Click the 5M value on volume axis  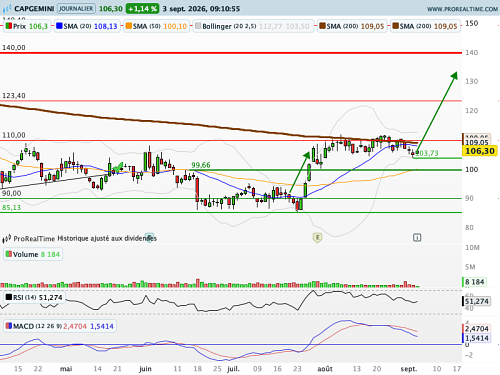click(x=470, y=267)
